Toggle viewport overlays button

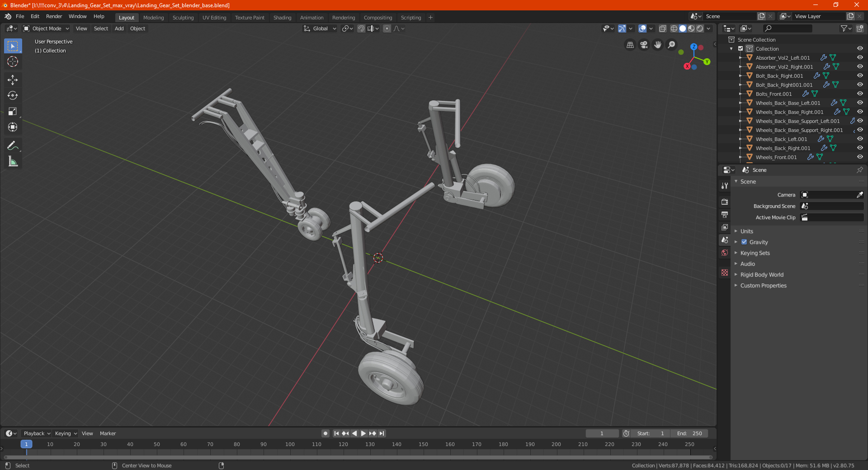642,28
